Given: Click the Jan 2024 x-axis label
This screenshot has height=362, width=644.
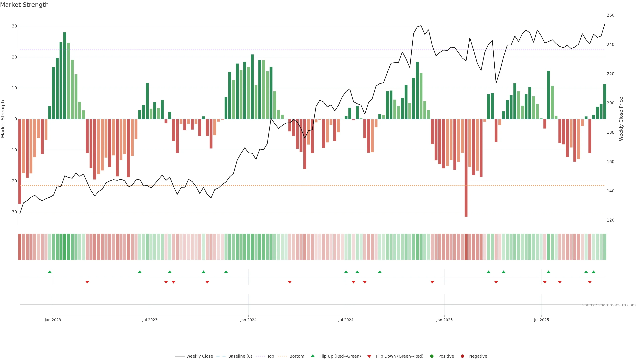Looking at the screenshot, I should 248,320.
